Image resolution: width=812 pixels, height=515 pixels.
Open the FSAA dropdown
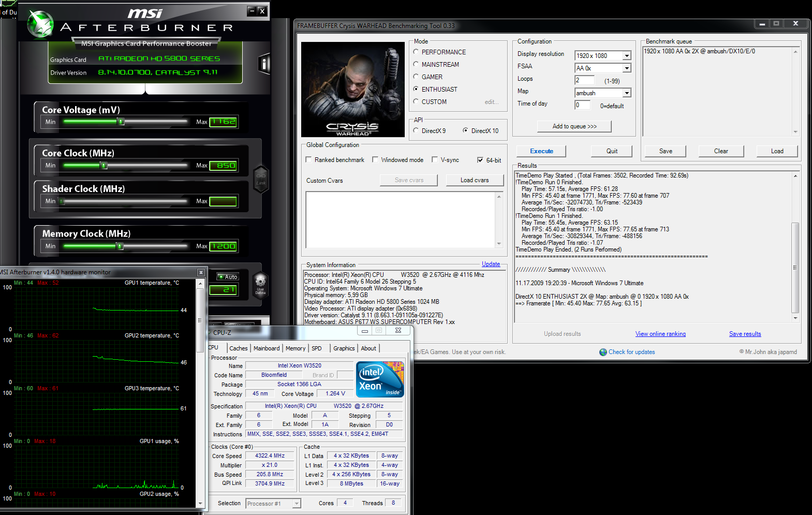tap(627, 68)
